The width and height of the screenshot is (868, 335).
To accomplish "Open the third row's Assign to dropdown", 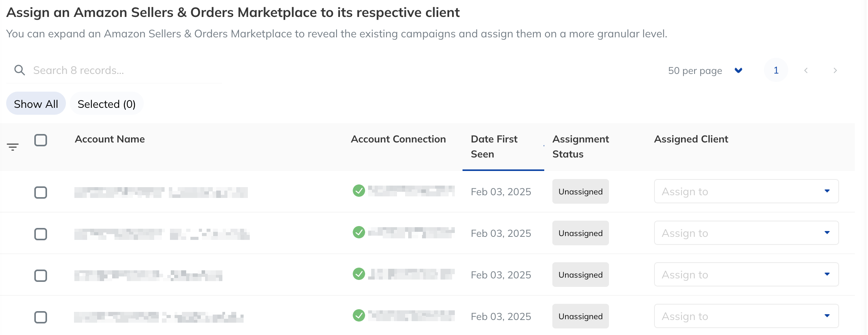I will pyautogui.click(x=746, y=274).
